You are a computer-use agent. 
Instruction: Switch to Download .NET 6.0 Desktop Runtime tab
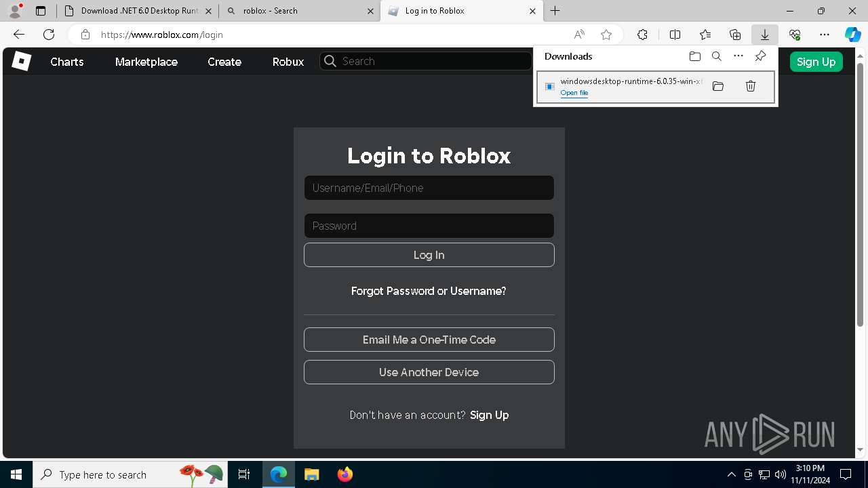[138, 11]
